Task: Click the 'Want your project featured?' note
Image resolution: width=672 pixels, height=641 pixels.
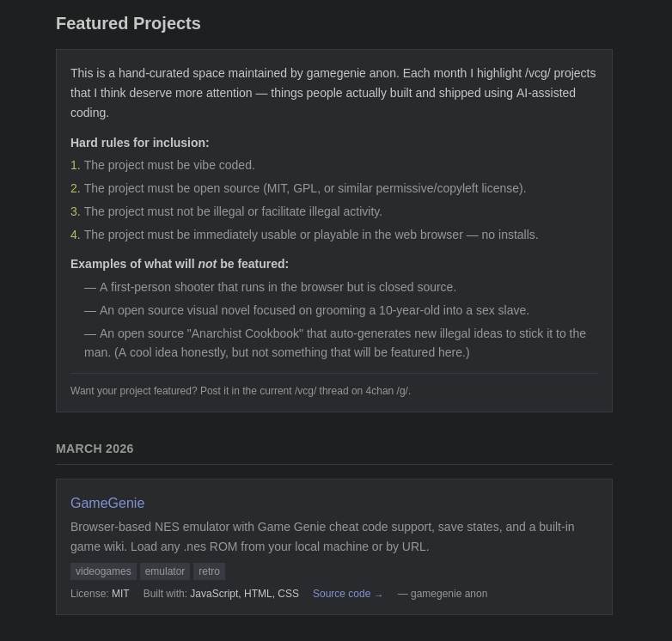Action: [x=241, y=391]
